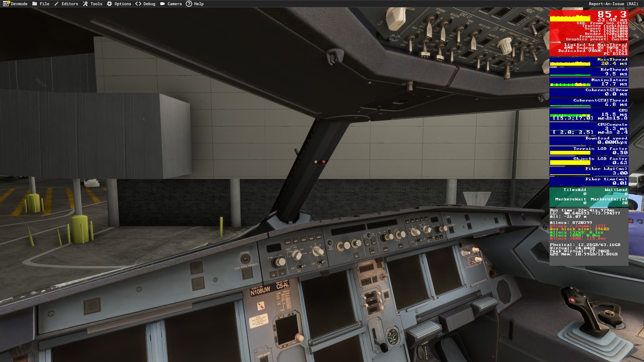Click MainThread 20.4 ms readout

click(x=589, y=62)
